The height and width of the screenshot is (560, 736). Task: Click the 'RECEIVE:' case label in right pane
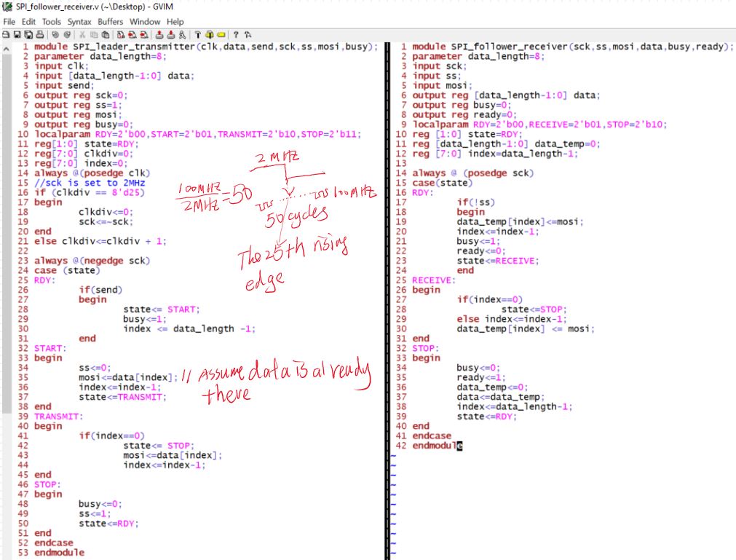[434, 280]
